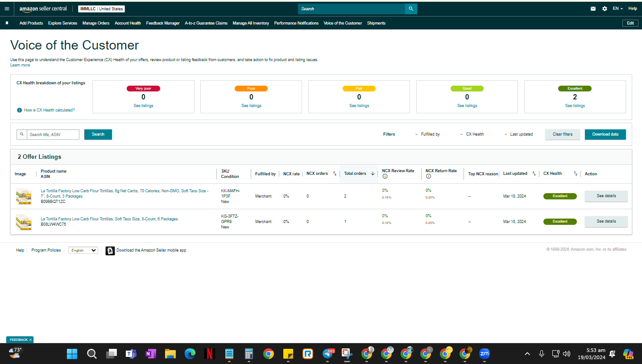Click the bookmark icon in navigation bar
This screenshot has width=642, height=364.
pyautogui.click(x=7, y=23)
